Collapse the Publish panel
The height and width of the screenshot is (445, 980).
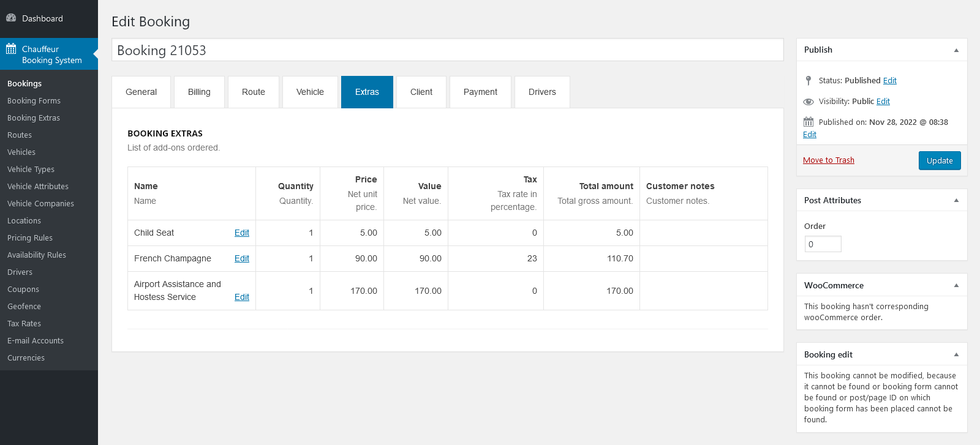click(956, 50)
